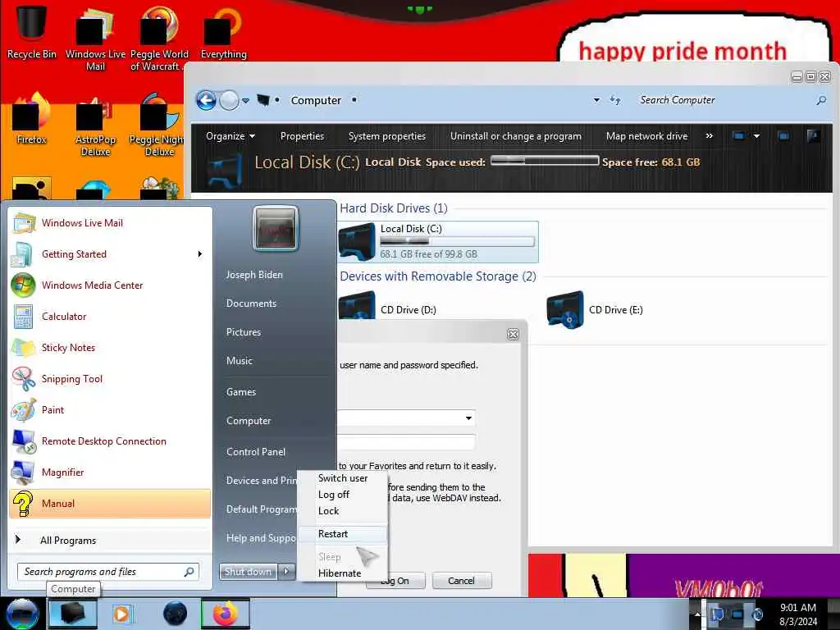Select Switch user from power menu
840x630 pixels.
[343, 478]
